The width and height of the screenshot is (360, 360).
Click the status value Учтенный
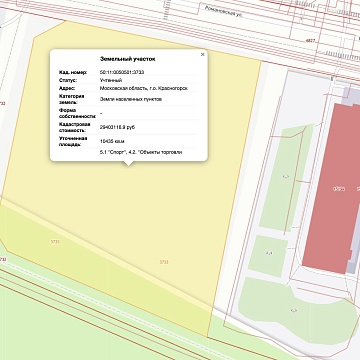[x=111, y=80]
